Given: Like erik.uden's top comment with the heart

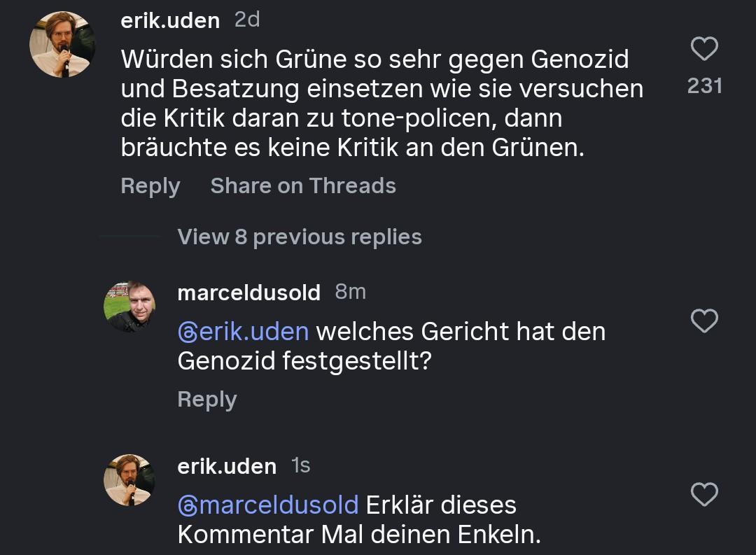Looking at the screenshot, I should coord(704,49).
